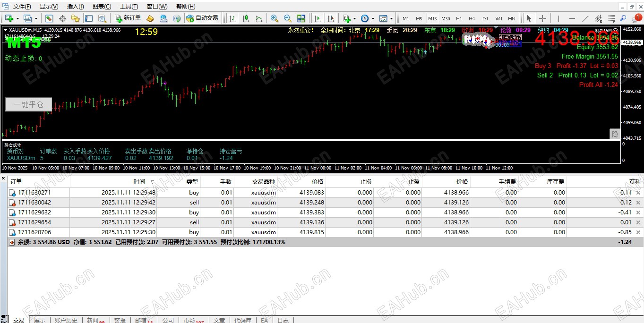Select the crosshair tool
Image resolution: width=644 pixels, height=323 pixels.
tap(542, 18)
